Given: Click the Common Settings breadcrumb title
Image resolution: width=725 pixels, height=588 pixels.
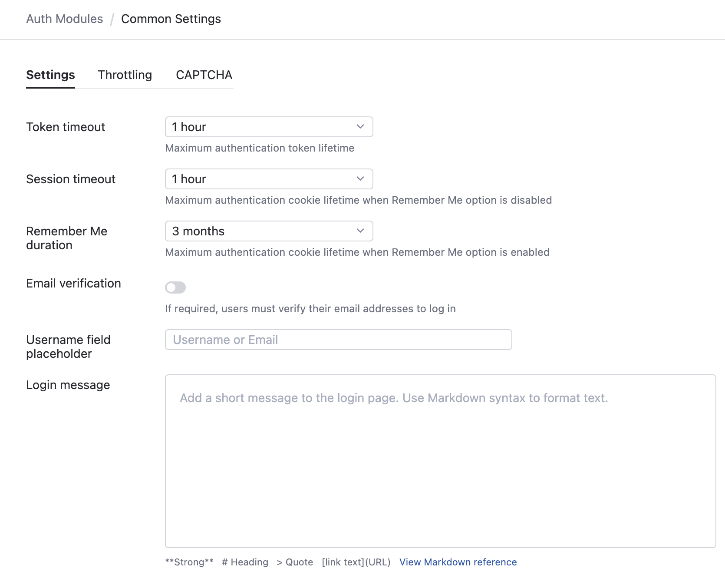Looking at the screenshot, I should [x=171, y=19].
